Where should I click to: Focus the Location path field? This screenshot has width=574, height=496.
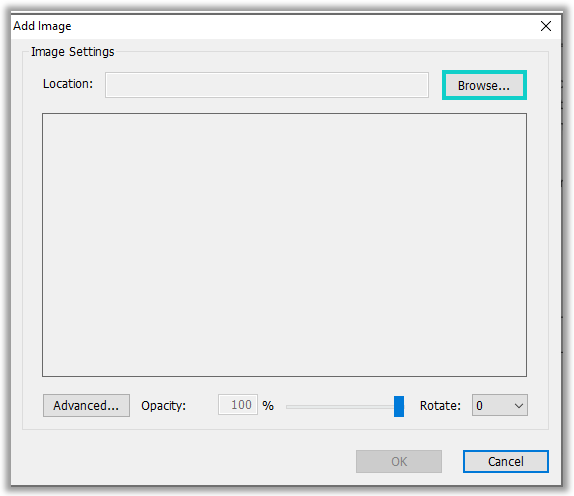point(267,85)
